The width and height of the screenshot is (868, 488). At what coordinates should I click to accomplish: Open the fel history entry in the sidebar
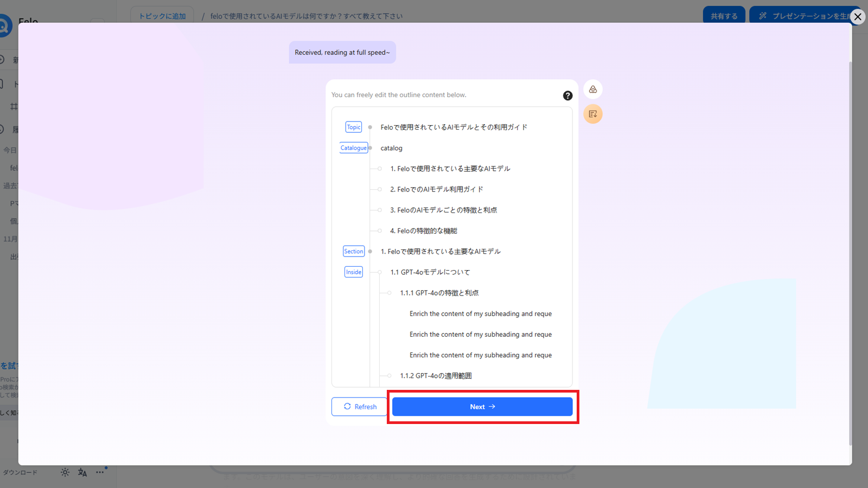(13, 168)
